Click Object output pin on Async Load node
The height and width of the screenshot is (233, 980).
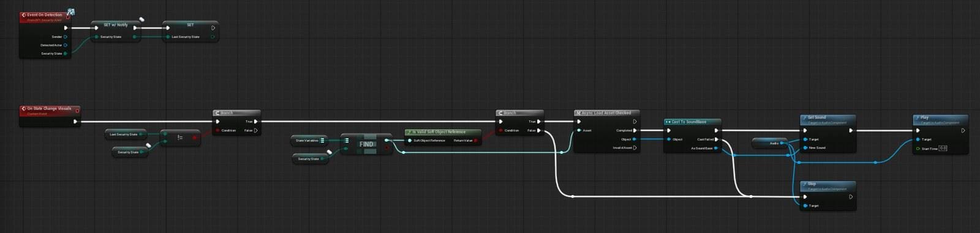pyautogui.click(x=635, y=139)
